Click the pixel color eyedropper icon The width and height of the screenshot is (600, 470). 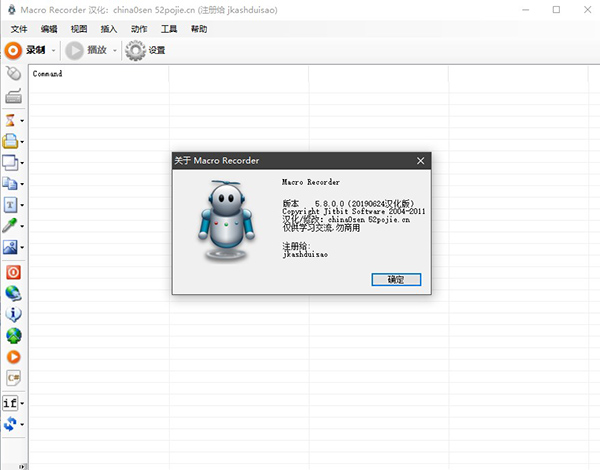[x=10, y=225]
